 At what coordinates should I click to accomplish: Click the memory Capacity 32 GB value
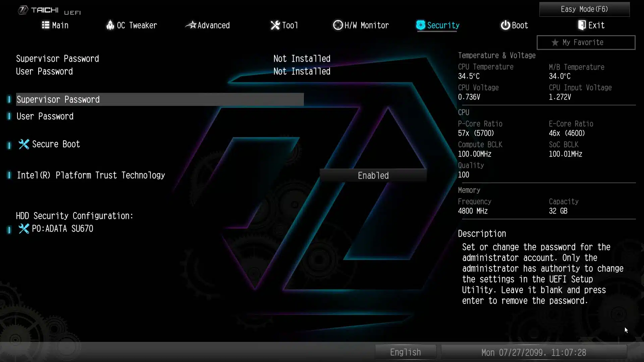(x=558, y=211)
